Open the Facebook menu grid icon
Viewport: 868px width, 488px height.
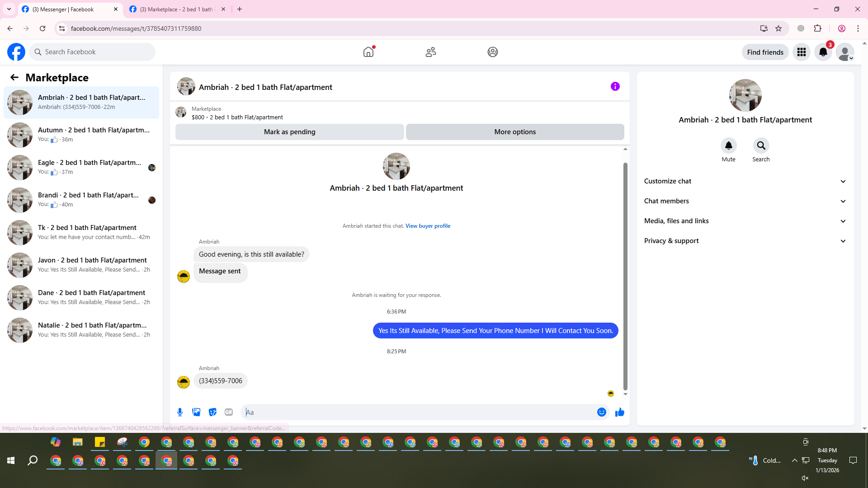coord(801,52)
